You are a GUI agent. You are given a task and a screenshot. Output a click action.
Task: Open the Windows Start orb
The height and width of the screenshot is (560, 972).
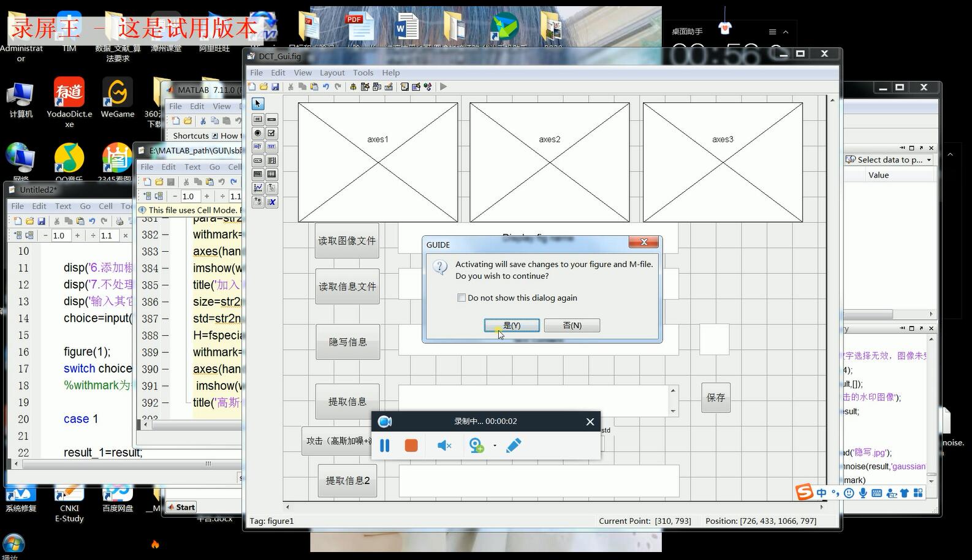pyautogui.click(x=13, y=544)
